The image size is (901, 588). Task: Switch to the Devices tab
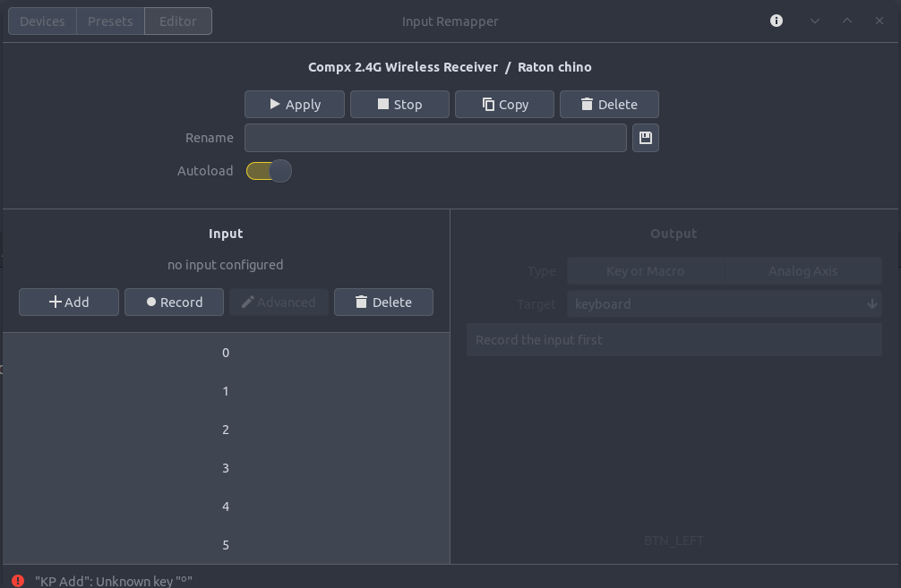point(42,21)
